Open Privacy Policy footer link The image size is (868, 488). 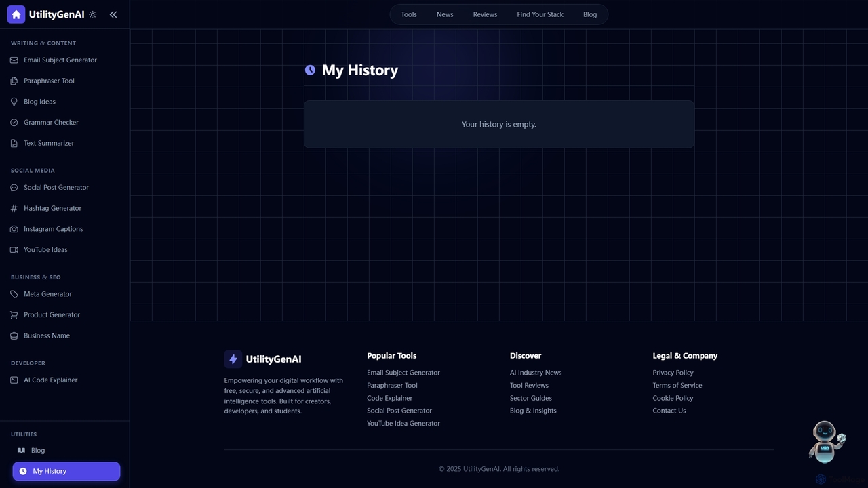pos(673,373)
